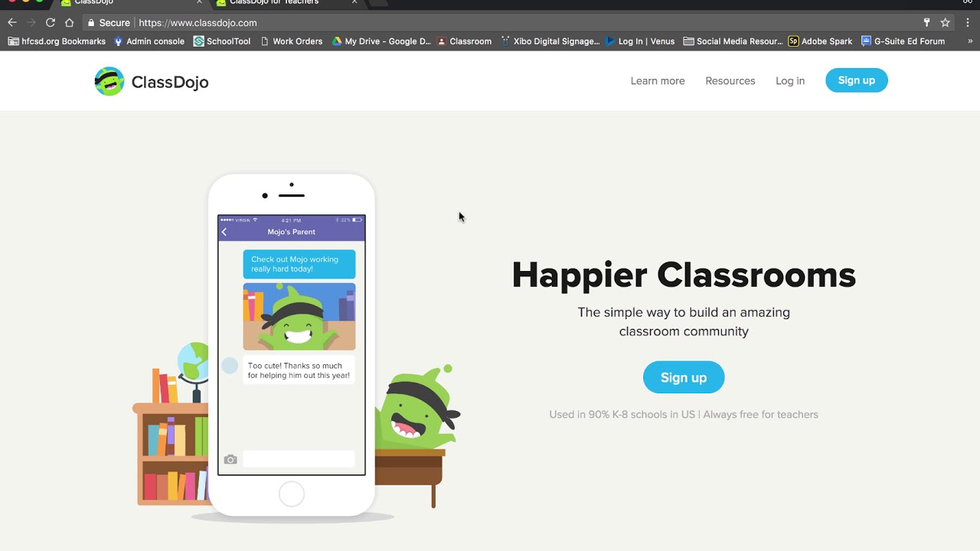This screenshot has width=980, height=551.
Task: Switch to the first ClassDojo tab
Action: pos(126,3)
